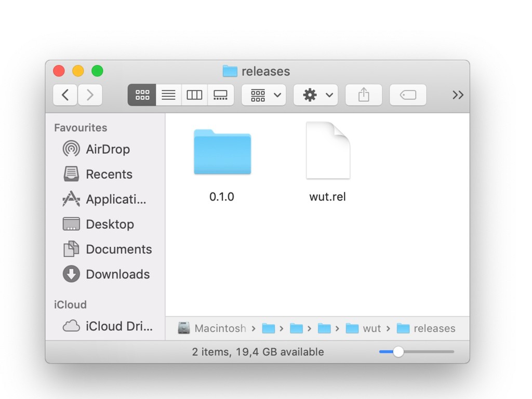
Task: Click the 0.1.0 folder name label
Action: [x=221, y=197]
